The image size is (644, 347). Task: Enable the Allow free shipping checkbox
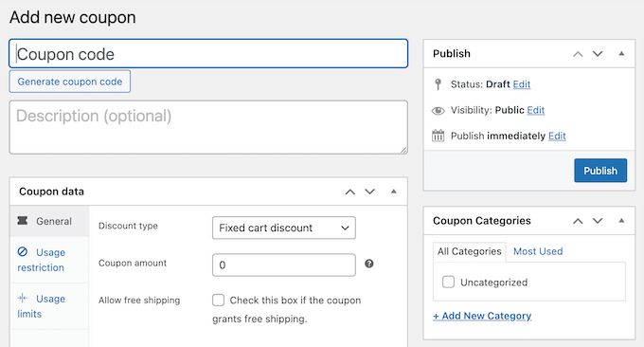(219, 301)
